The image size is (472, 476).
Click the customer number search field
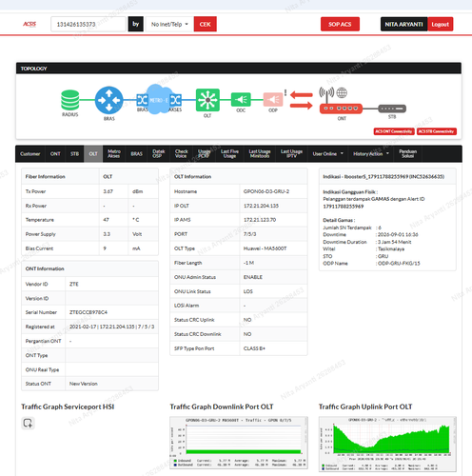[88, 24]
